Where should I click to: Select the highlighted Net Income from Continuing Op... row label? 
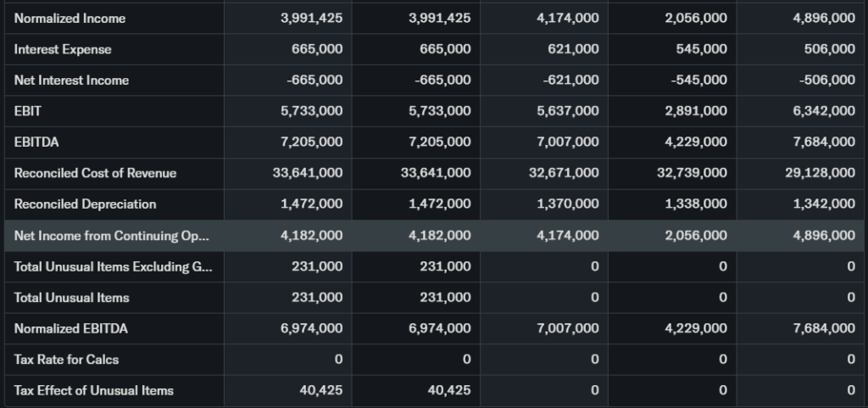tap(110, 235)
